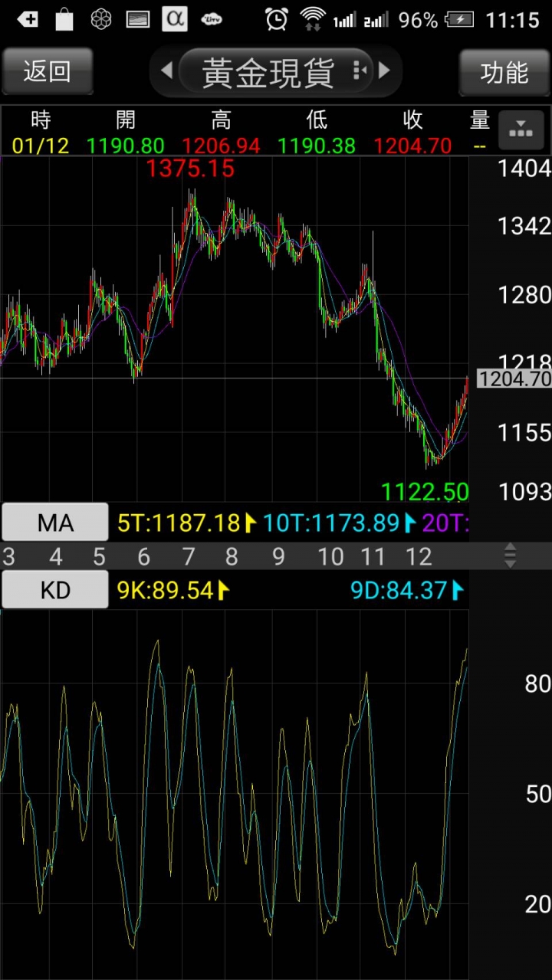Viewport: 552px width, 980px height.
Task: Select month 11 on the time axis
Action: coord(373,556)
